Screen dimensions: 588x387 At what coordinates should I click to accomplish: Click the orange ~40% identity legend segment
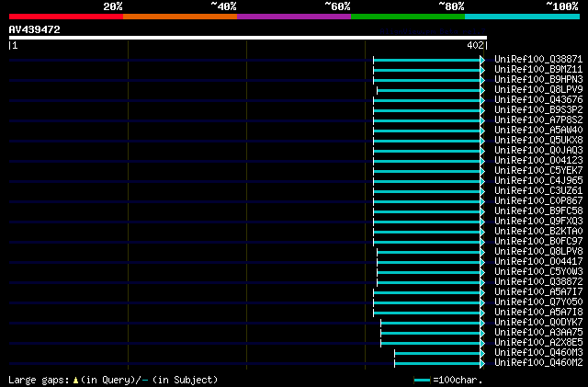tap(180, 17)
